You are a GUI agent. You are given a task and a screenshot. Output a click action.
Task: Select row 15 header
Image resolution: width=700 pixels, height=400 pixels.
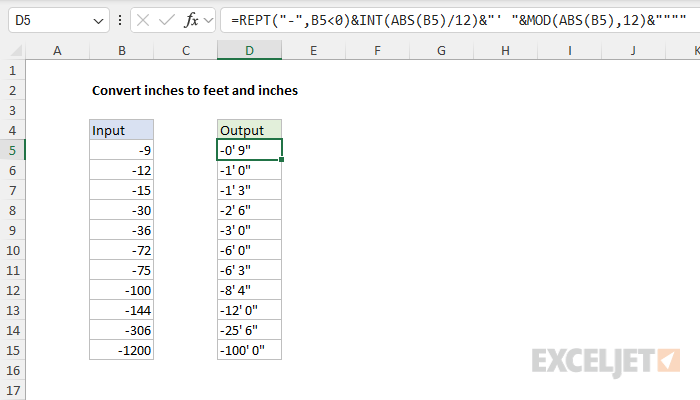[12, 350]
